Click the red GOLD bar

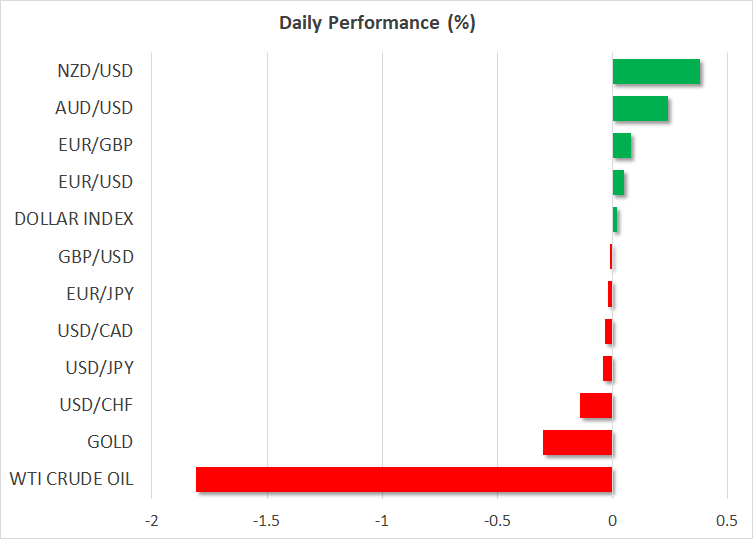click(577, 442)
